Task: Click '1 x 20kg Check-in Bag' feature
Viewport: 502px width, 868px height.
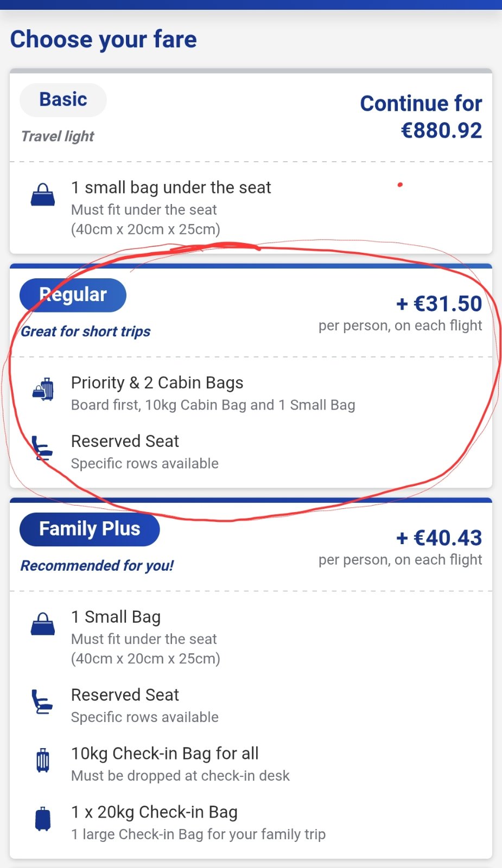Action: coord(155,812)
